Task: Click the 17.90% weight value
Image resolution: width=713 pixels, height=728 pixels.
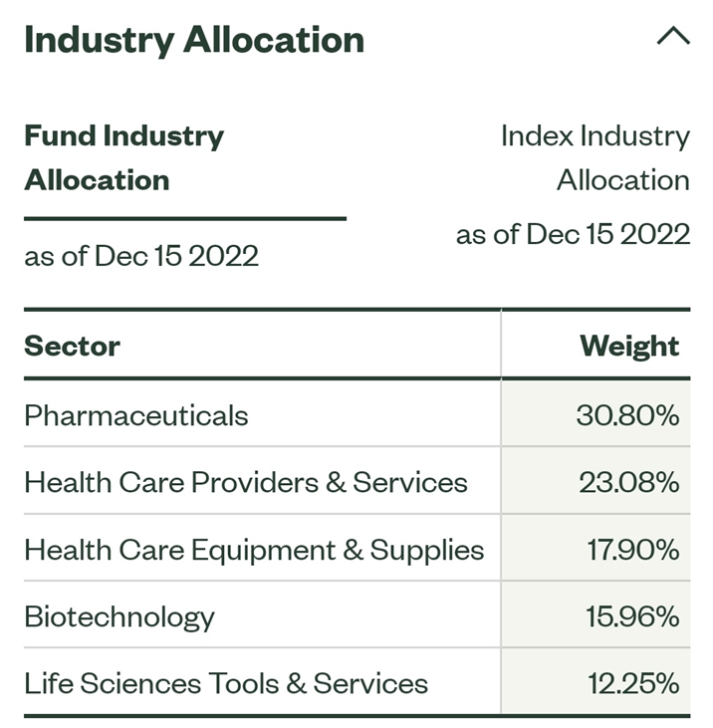Action: (633, 550)
